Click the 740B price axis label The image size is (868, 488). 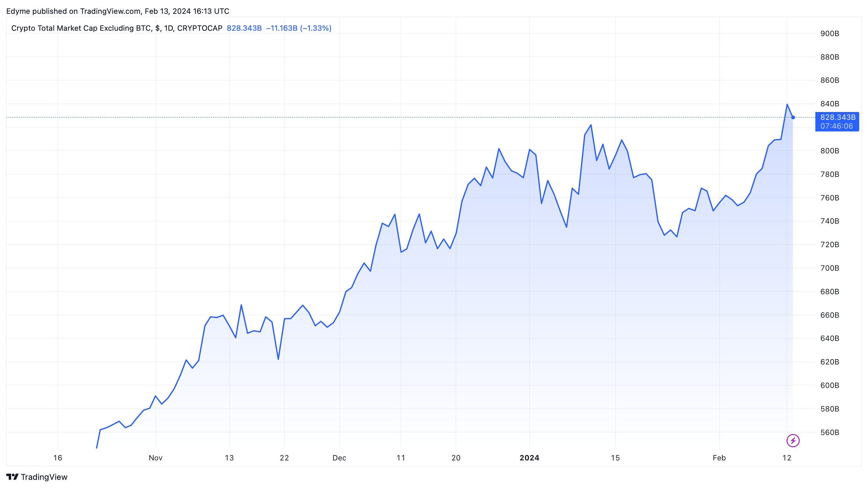click(829, 221)
